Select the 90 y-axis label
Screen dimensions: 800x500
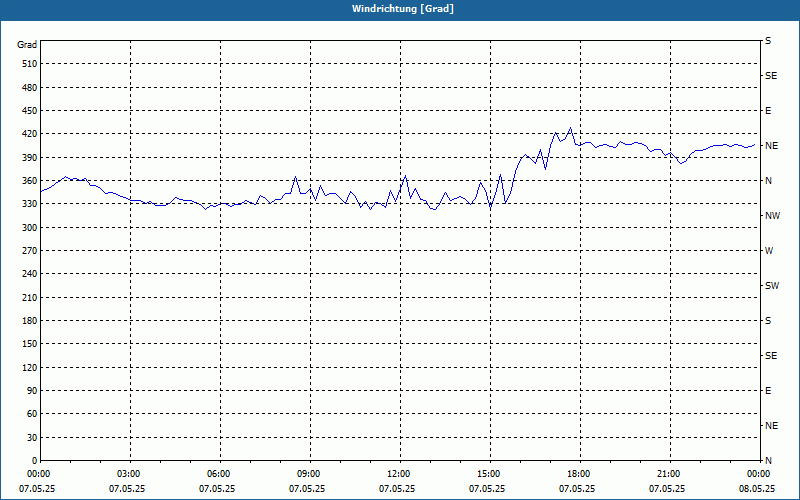32,391
